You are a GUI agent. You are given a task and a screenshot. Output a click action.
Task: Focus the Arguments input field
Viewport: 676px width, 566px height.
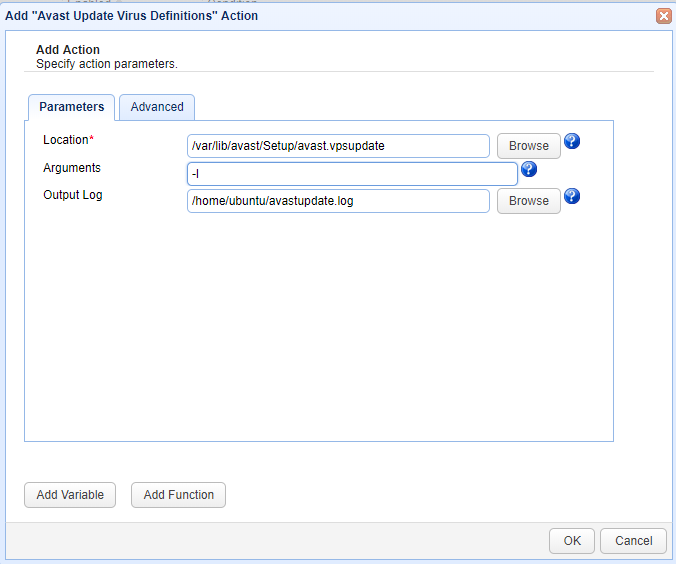coord(352,174)
